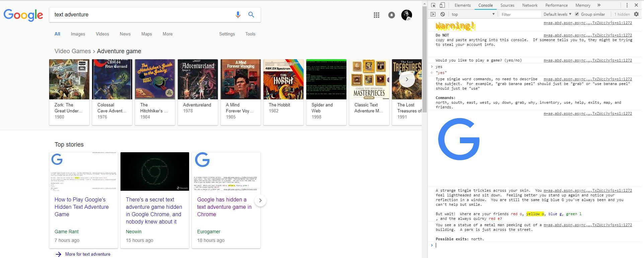Image resolution: width=644 pixels, height=258 pixels.
Task: Click Neowin story thumbnail image
Action: click(x=155, y=171)
